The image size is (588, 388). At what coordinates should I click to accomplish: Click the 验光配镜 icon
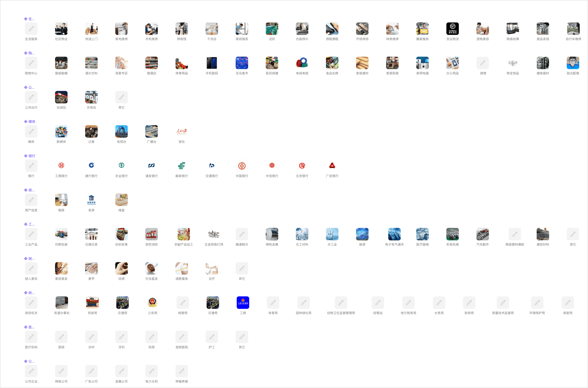(x=573, y=63)
